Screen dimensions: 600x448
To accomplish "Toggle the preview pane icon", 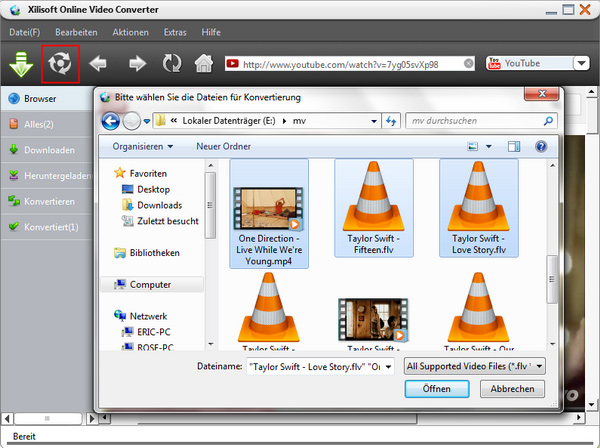I will click(514, 147).
